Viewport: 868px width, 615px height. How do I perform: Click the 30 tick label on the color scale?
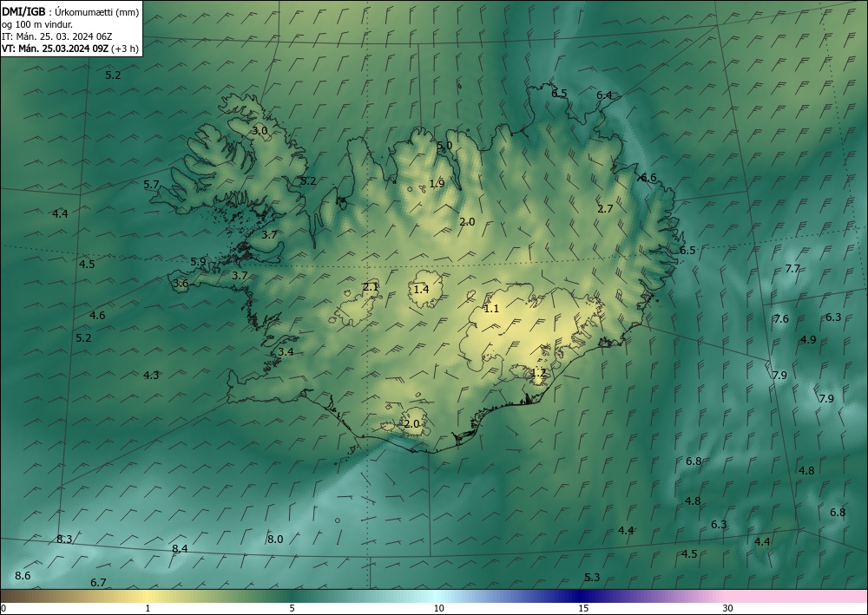tap(727, 608)
